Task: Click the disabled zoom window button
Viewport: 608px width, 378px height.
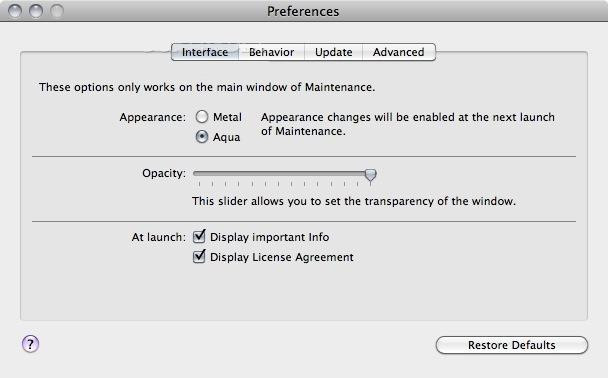Action: coord(57,11)
